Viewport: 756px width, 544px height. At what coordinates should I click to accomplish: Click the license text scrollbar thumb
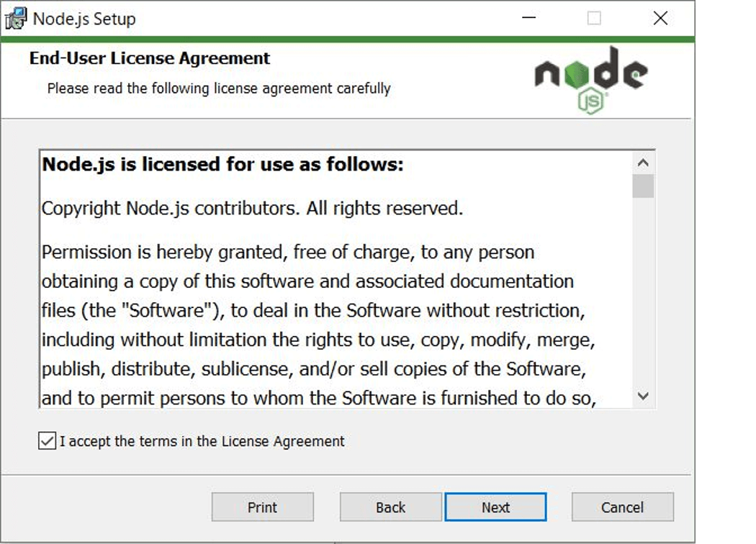[x=643, y=186]
